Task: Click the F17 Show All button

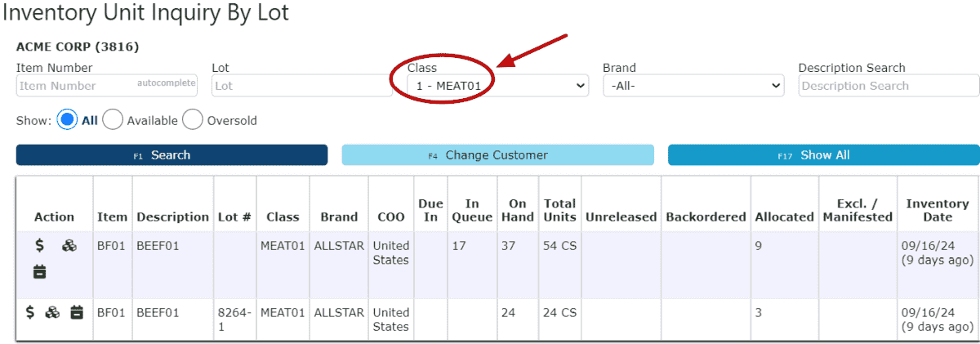Action: click(823, 155)
